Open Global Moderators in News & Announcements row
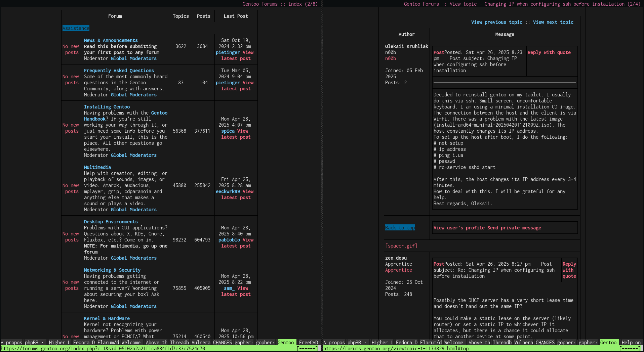The image size is (644, 352). [133, 58]
